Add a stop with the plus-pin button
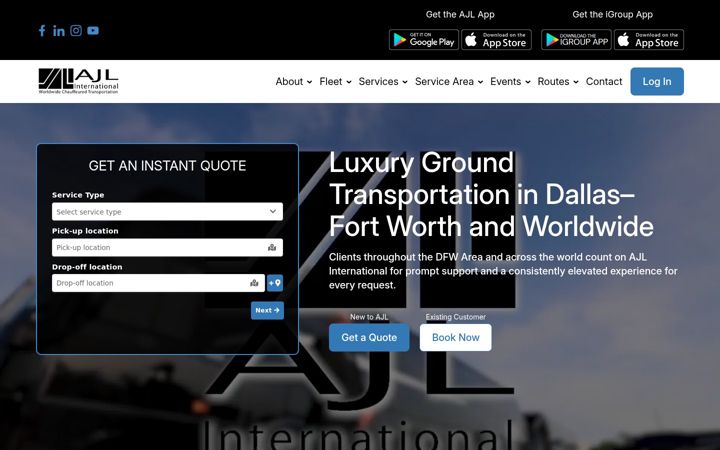 click(275, 283)
